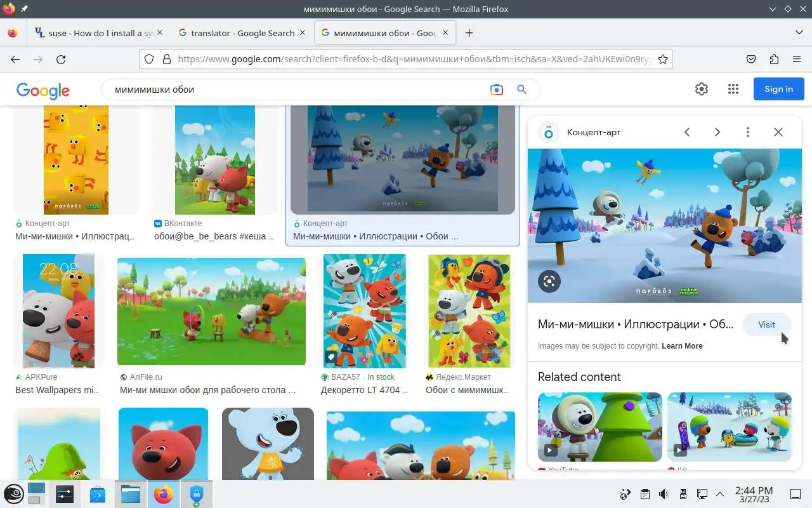Open clipboard tray icon
This screenshot has height=508, width=812.
645,494
